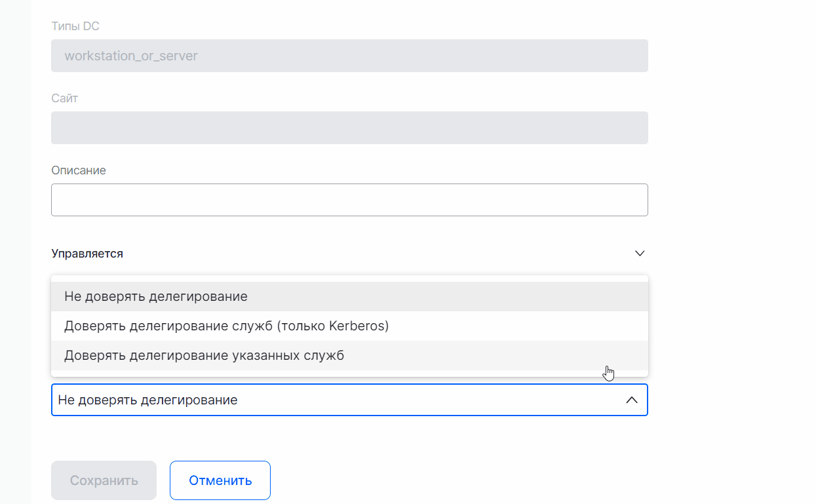
Task: Click the 'Типы DC' field label
Action: [75, 26]
